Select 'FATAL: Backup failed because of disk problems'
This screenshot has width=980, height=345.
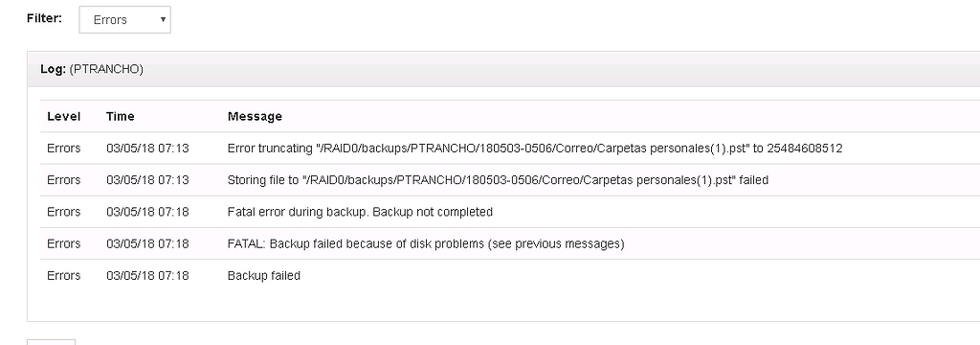click(x=426, y=243)
